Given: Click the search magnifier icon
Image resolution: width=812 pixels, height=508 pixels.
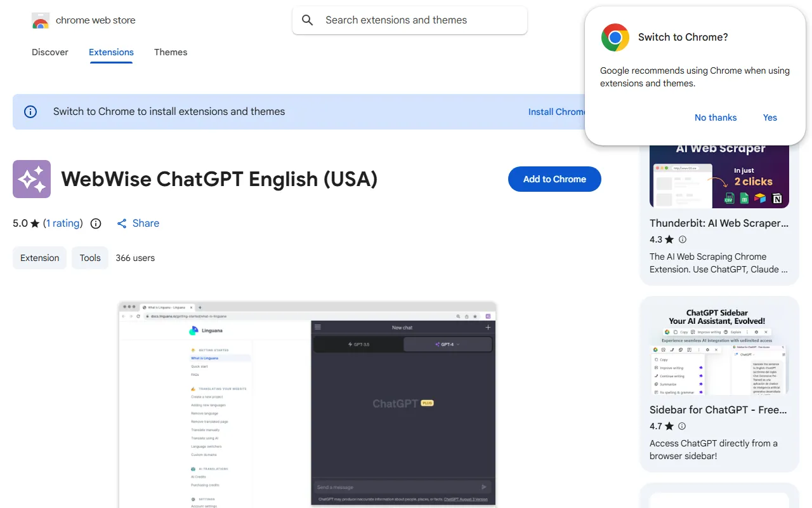Looking at the screenshot, I should coord(308,20).
